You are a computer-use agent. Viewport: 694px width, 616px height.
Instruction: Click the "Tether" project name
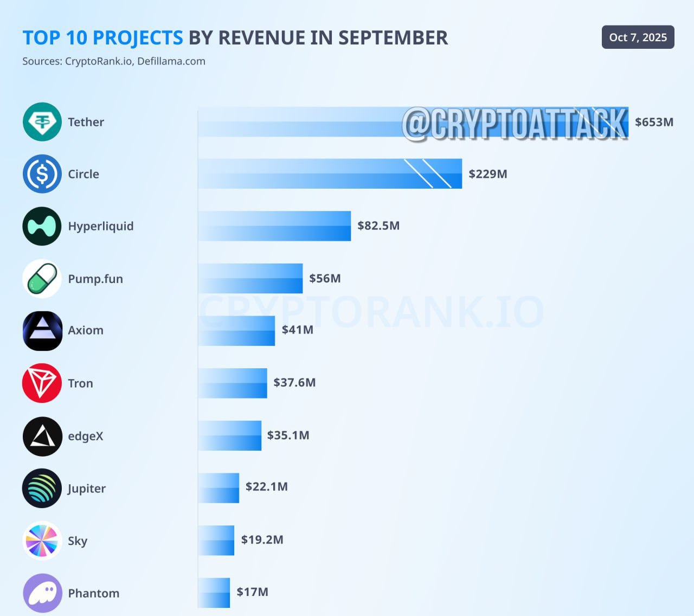[86, 122]
